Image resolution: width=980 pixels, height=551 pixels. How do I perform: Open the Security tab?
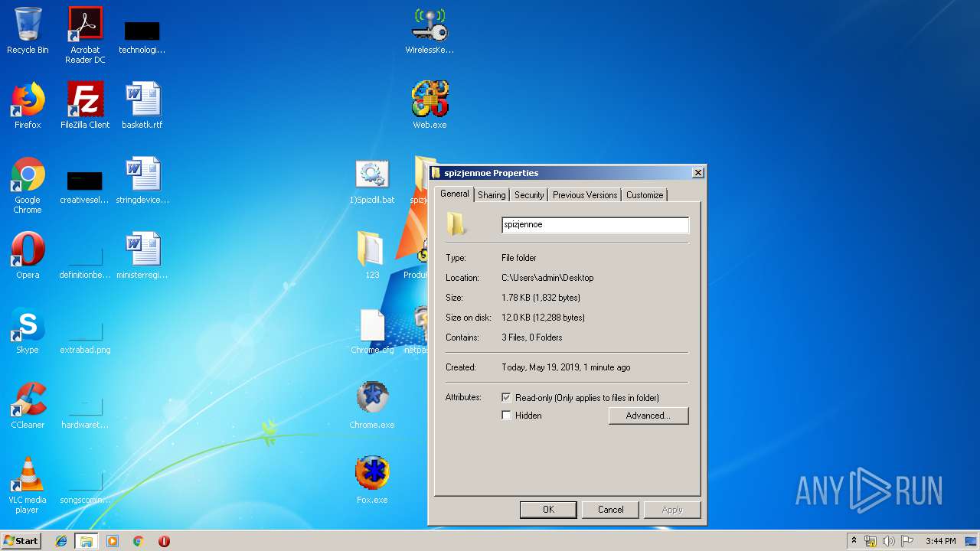point(529,195)
